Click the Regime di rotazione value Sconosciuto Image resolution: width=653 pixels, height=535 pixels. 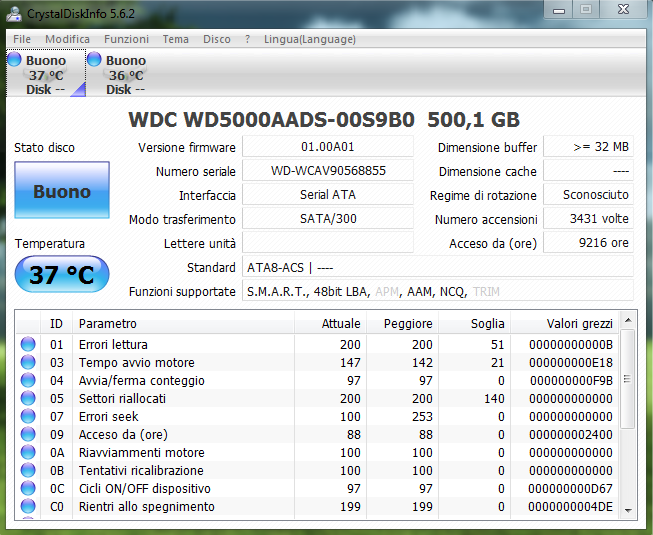pos(588,194)
